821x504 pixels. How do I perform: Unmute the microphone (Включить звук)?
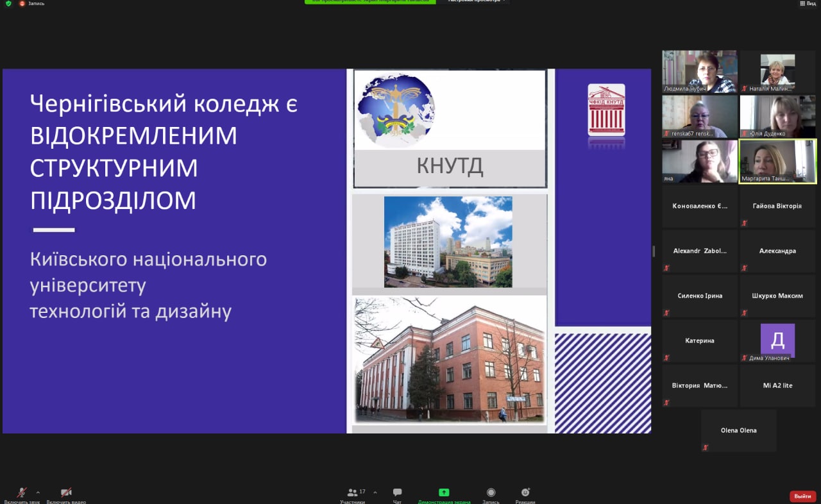pyautogui.click(x=22, y=492)
